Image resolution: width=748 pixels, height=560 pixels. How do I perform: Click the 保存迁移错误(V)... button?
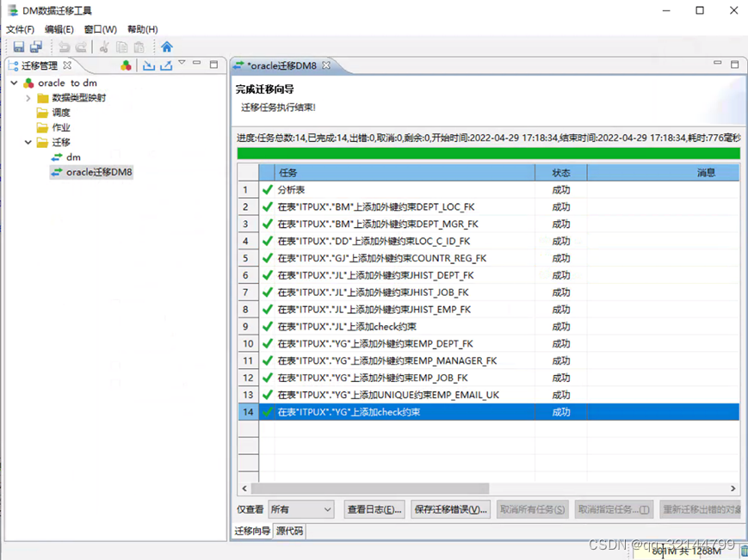(451, 509)
